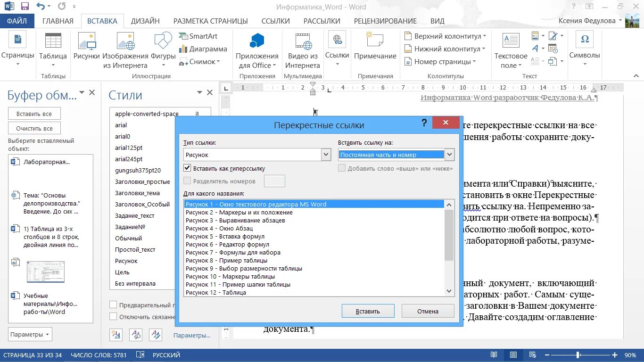Click Вставить все in clipboard pane

(34, 114)
